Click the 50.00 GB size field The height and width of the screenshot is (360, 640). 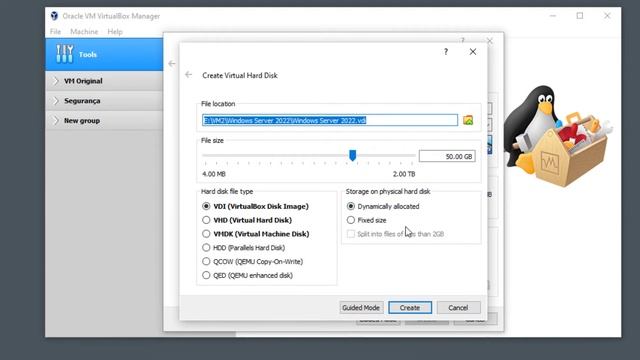click(447, 156)
